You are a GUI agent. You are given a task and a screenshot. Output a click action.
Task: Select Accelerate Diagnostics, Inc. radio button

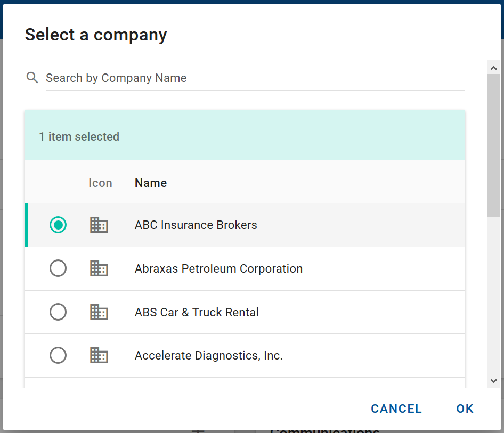(58, 355)
